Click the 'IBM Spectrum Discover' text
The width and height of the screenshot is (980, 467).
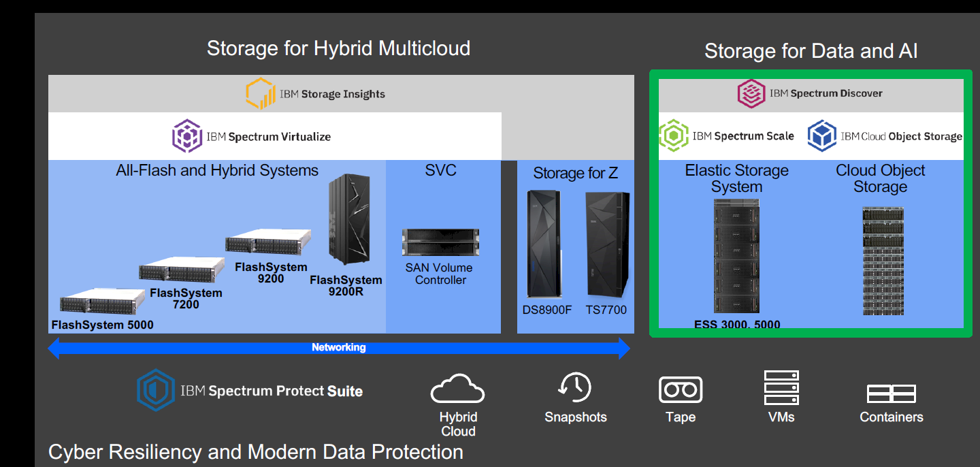tap(826, 93)
